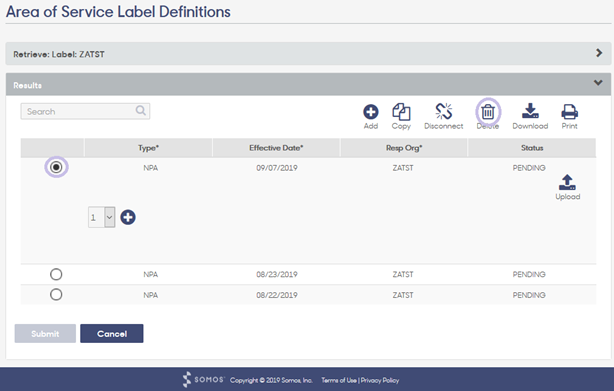Click the Download icon
The image size is (614, 391).
(x=530, y=111)
